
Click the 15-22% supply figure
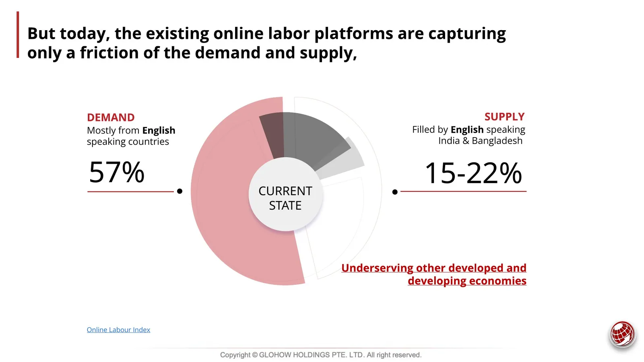[x=473, y=173]
